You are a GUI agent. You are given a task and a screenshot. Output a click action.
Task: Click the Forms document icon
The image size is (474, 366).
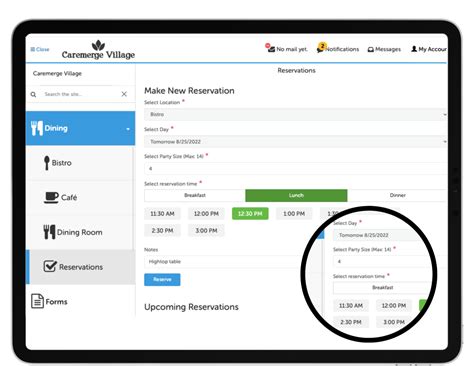(x=37, y=301)
